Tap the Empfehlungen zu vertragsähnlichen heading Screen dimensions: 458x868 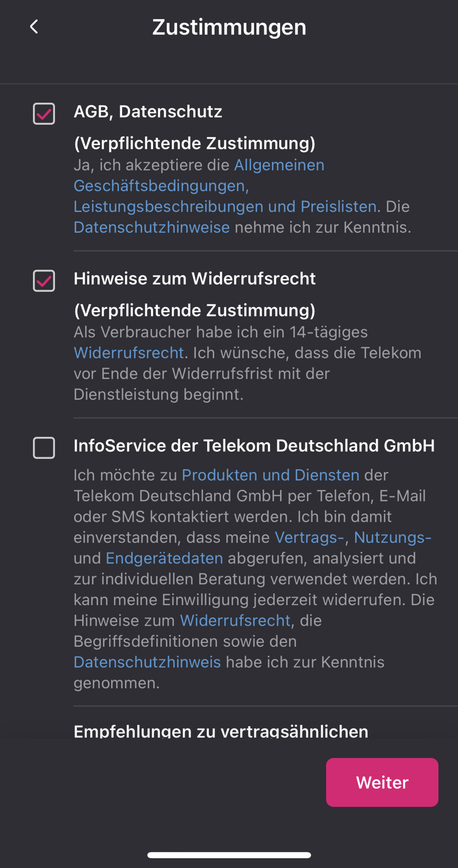(221, 731)
